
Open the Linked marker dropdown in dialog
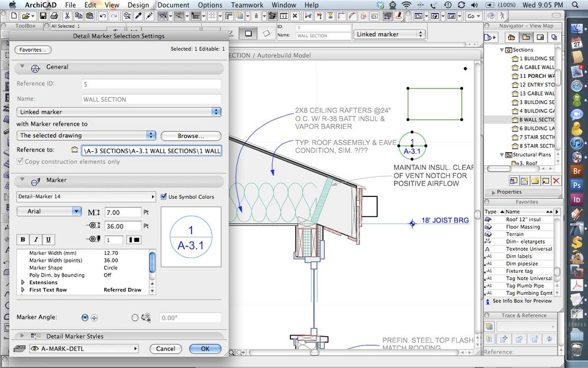tap(118, 112)
